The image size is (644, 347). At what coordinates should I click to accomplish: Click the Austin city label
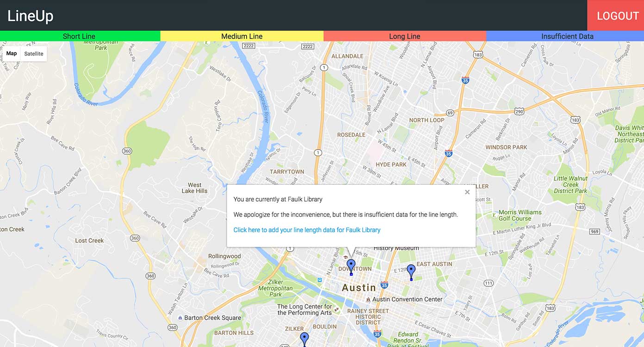359,288
